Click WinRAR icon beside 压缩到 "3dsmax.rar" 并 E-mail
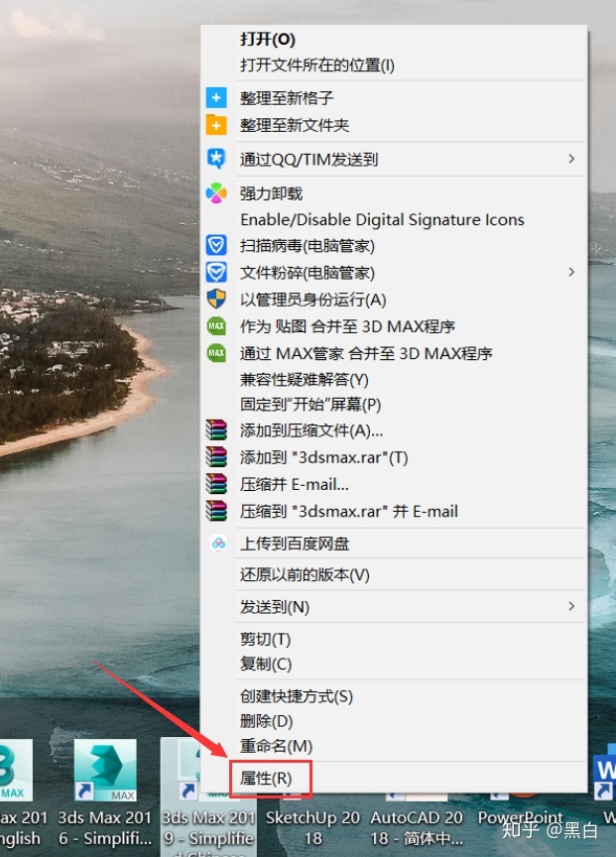Screen dimensions: 616x857 216,511
